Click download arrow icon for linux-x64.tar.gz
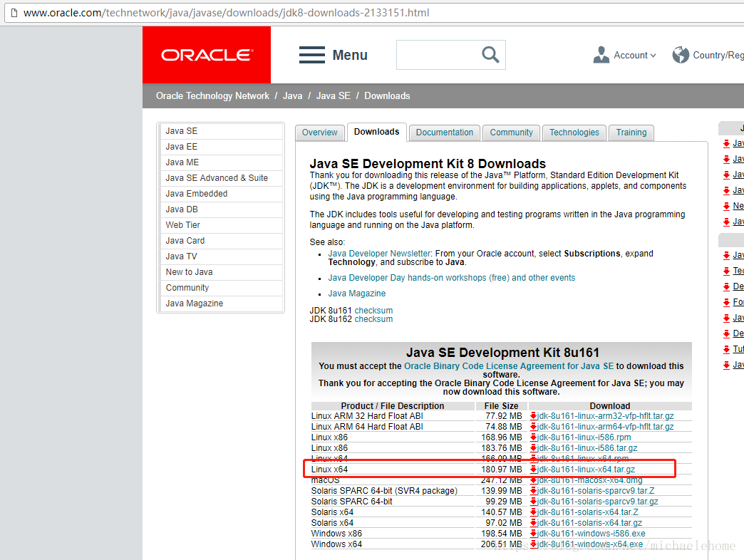Image resolution: width=744 pixels, height=560 pixels. coord(533,470)
